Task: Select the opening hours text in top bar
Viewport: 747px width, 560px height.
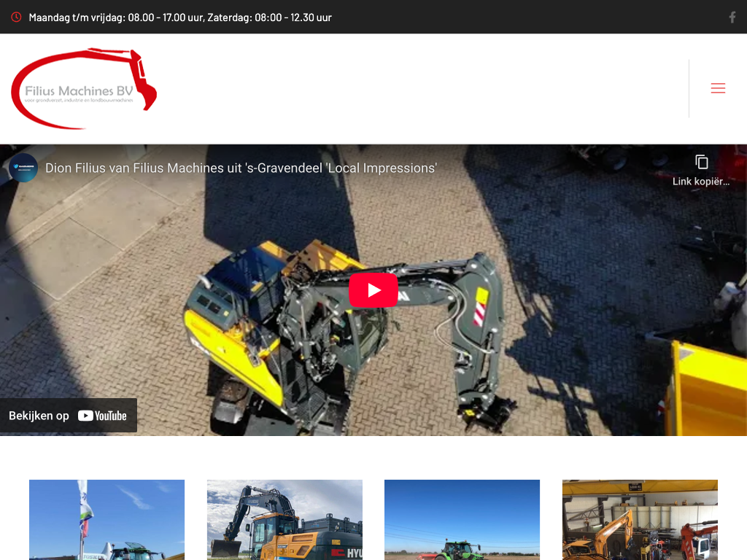Action: click(180, 17)
